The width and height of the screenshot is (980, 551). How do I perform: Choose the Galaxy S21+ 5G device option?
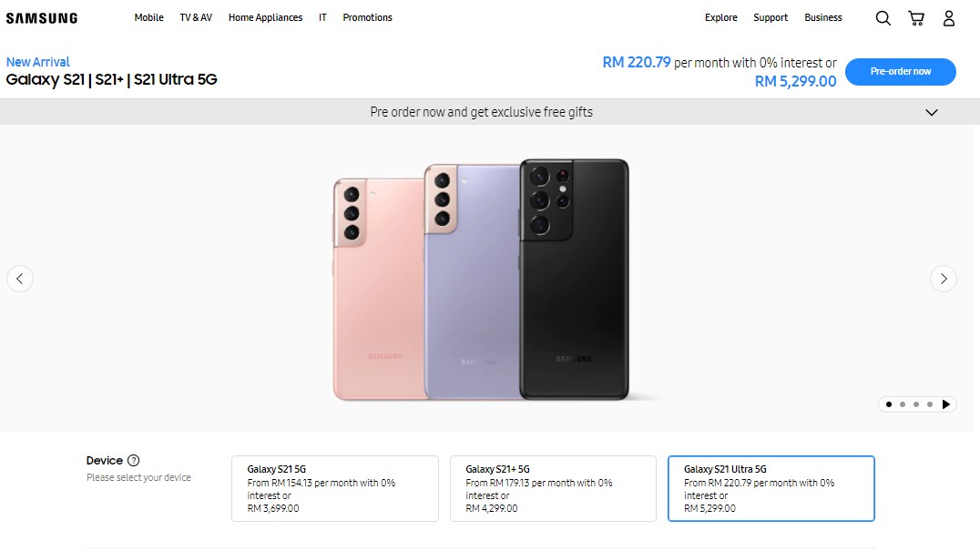click(x=553, y=488)
